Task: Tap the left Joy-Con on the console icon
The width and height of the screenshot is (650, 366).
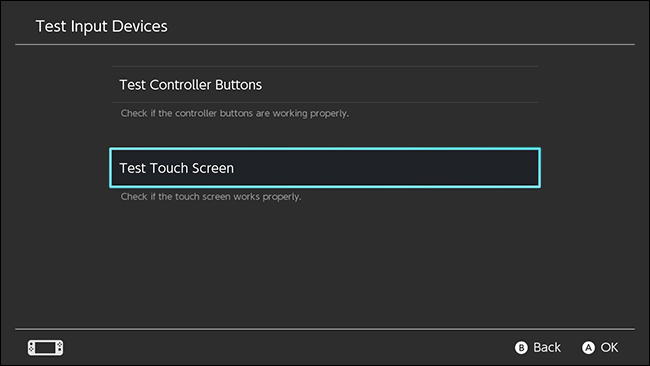Action: pyautogui.click(x=32, y=347)
